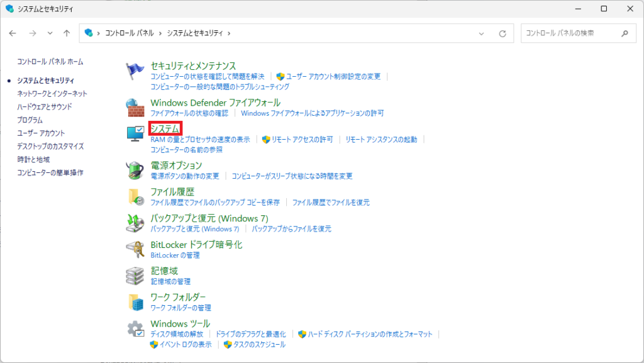Click the System monitor icon

(135, 134)
